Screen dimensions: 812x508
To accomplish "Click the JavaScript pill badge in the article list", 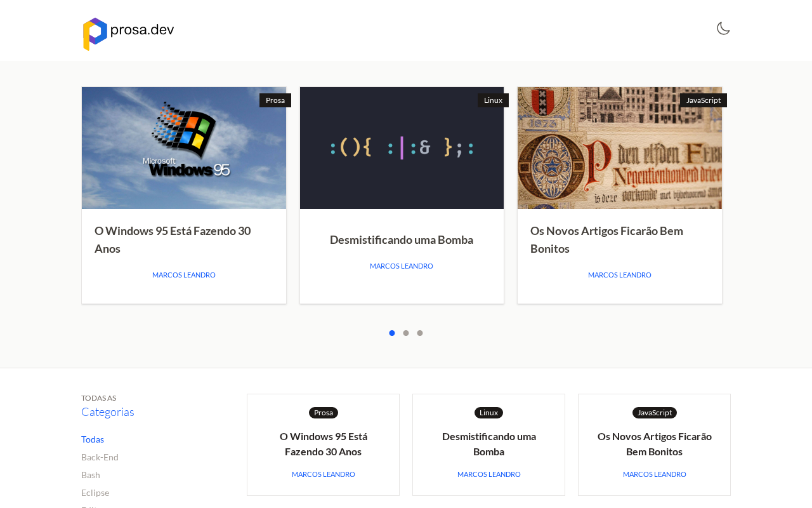I will [655, 413].
